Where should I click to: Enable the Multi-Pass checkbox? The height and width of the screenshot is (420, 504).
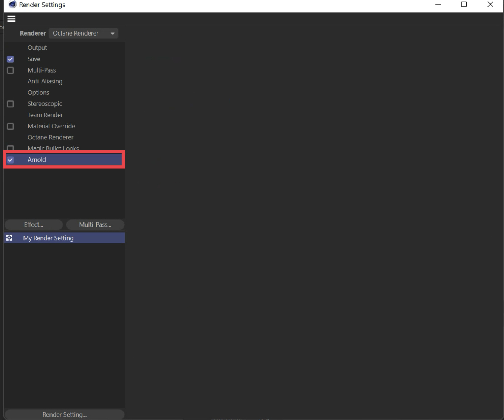[11, 70]
